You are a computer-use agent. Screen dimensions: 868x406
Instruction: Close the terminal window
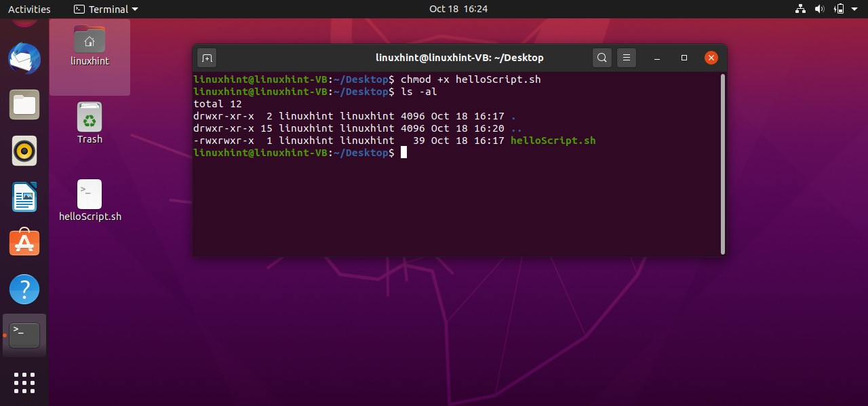711,58
